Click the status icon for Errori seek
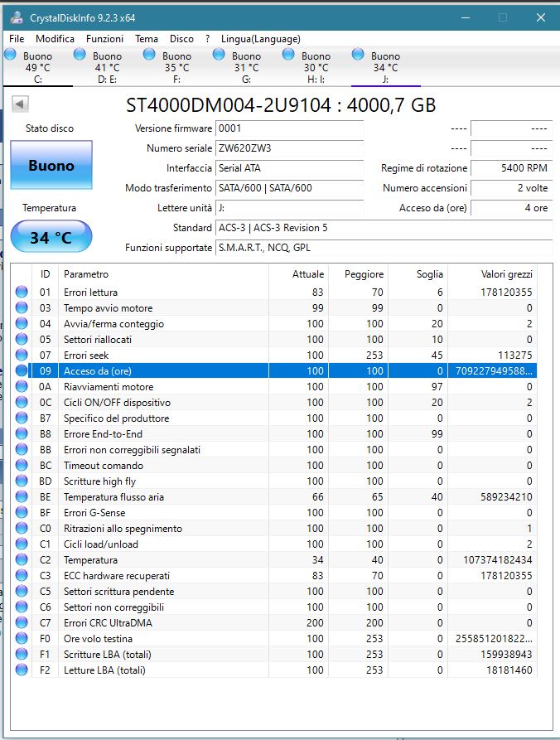560x740 pixels. click(22, 355)
